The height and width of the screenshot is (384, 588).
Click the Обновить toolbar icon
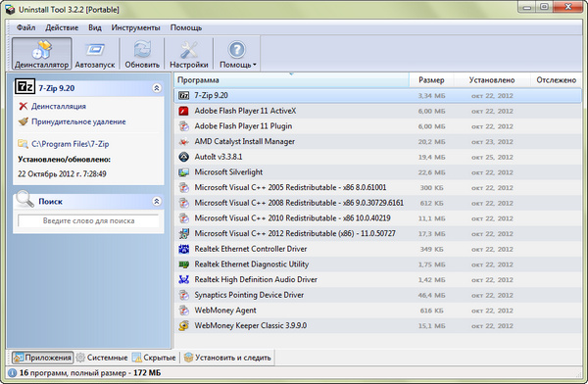(142, 54)
